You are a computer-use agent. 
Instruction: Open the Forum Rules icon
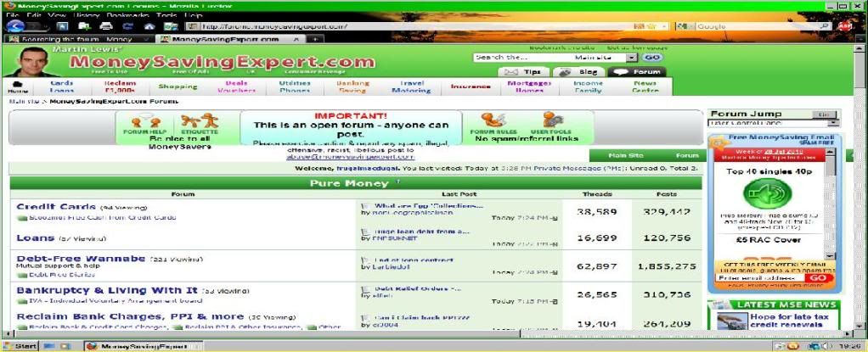point(492,124)
